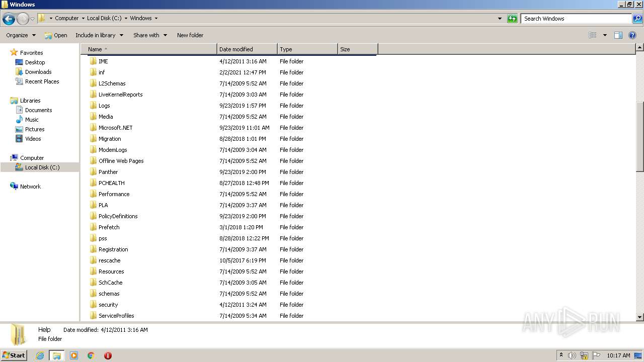
Task: Select the Microsoft.NET folder icon
Action: [x=93, y=128]
